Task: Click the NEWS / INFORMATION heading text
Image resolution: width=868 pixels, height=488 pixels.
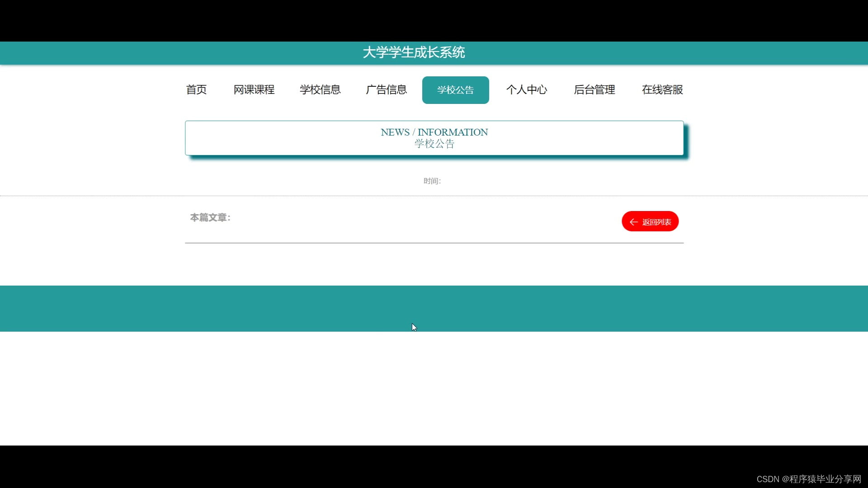Action: click(x=434, y=132)
